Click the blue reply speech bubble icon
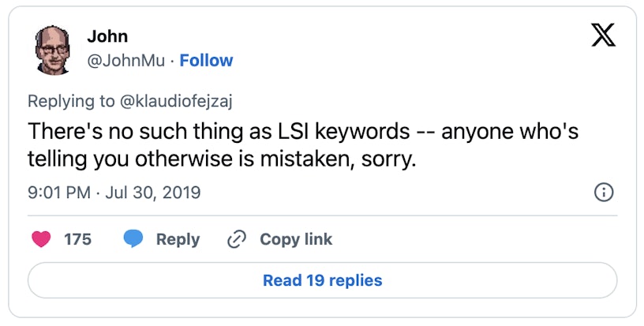This screenshot has width=644, height=326. click(x=133, y=239)
